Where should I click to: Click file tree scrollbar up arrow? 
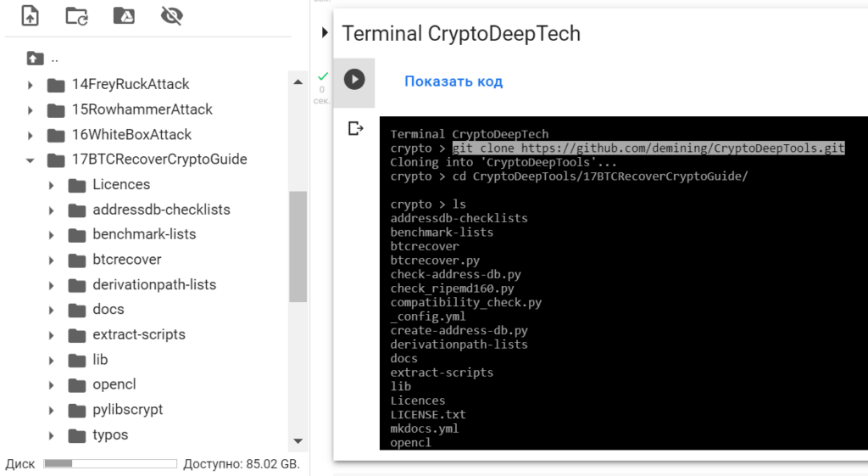point(298,82)
